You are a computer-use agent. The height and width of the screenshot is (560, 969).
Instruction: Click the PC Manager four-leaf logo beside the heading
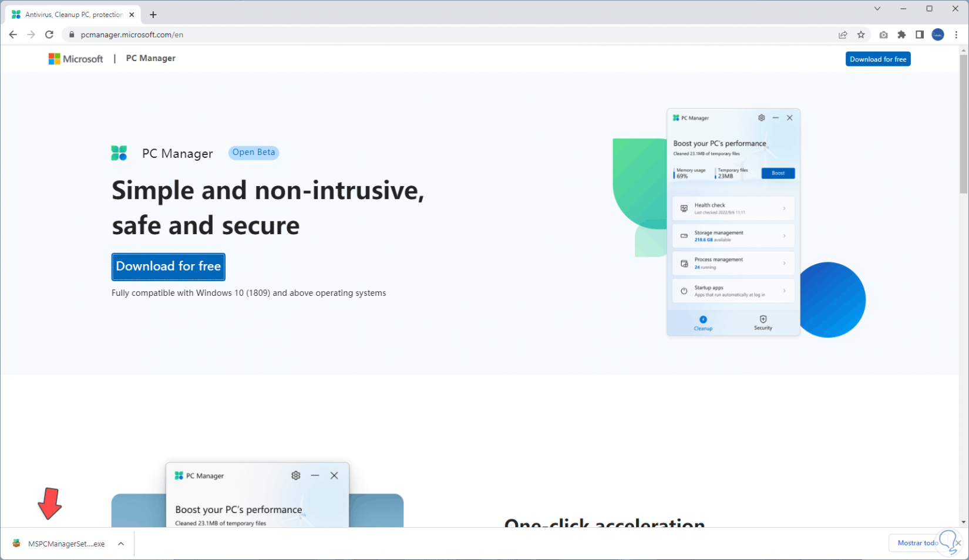(x=119, y=153)
